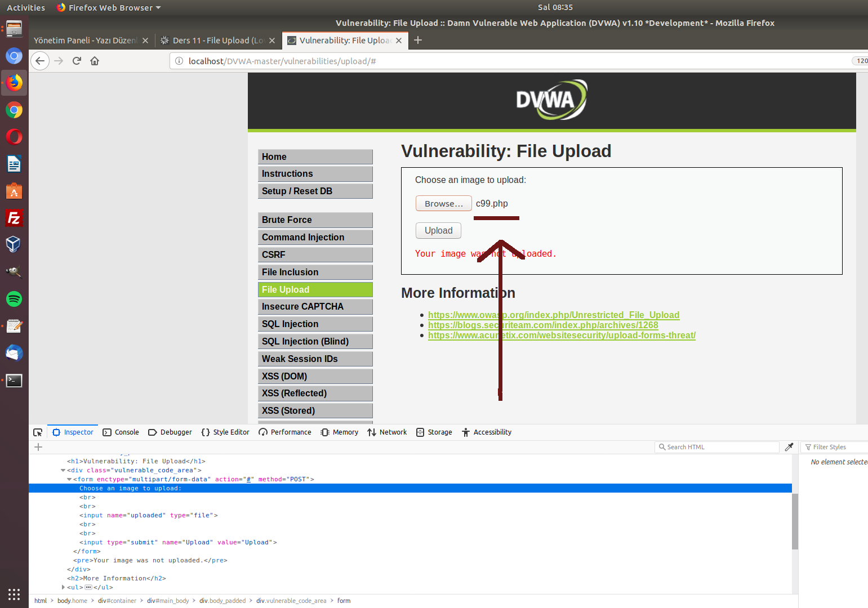Collapse the form element node

click(x=69, y=479)
